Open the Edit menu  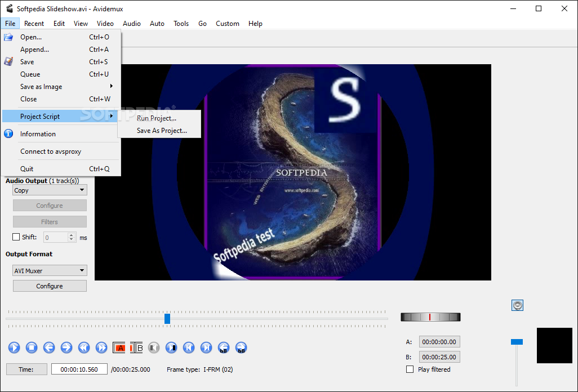point(59,24)
